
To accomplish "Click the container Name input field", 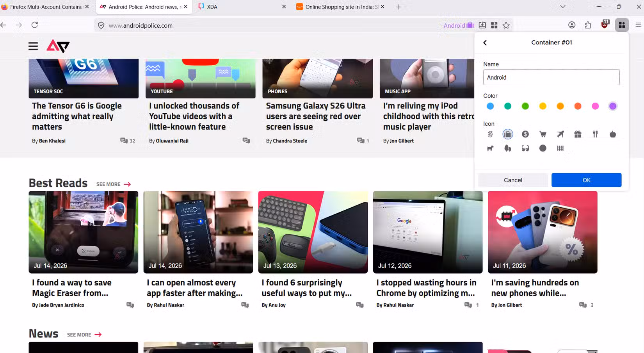I will [551, 77].
